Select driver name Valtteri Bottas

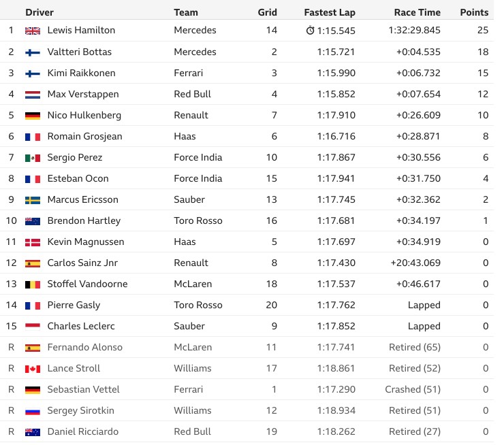pyautogui.click(x=80, y=52)
